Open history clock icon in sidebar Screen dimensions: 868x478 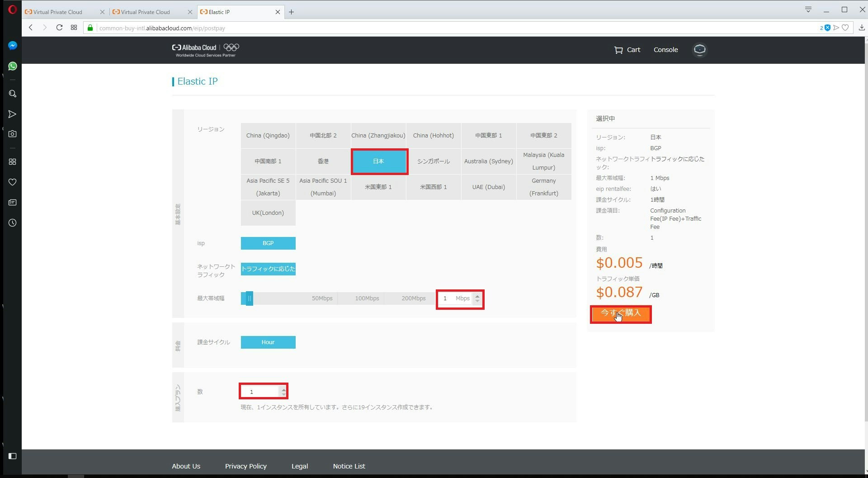[13, 223]
